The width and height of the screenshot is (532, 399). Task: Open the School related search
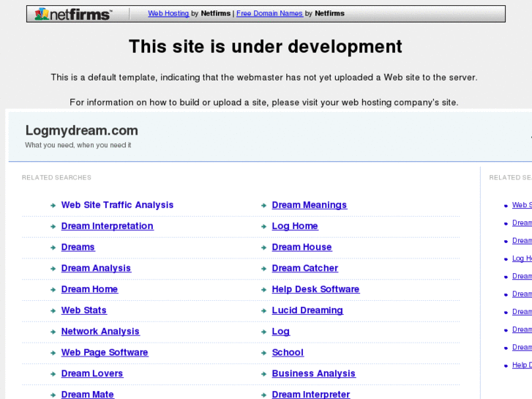pyautogui.click(x=288, y=352)
